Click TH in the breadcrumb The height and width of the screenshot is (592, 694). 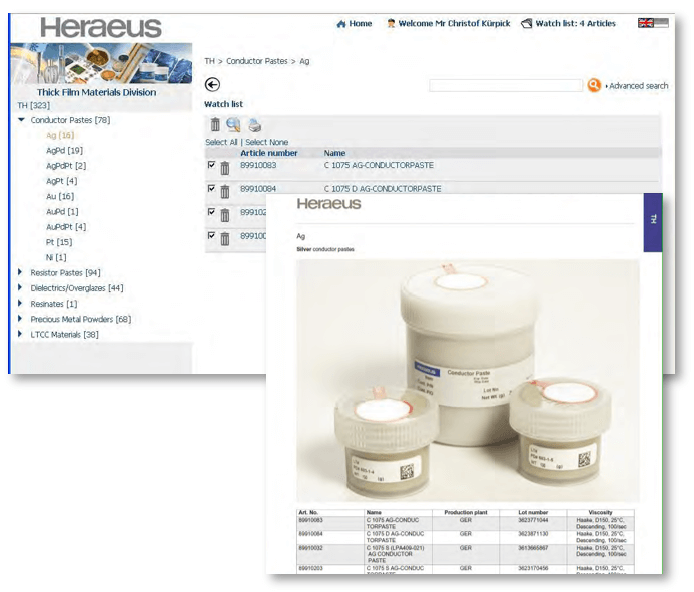click(209, 61)
